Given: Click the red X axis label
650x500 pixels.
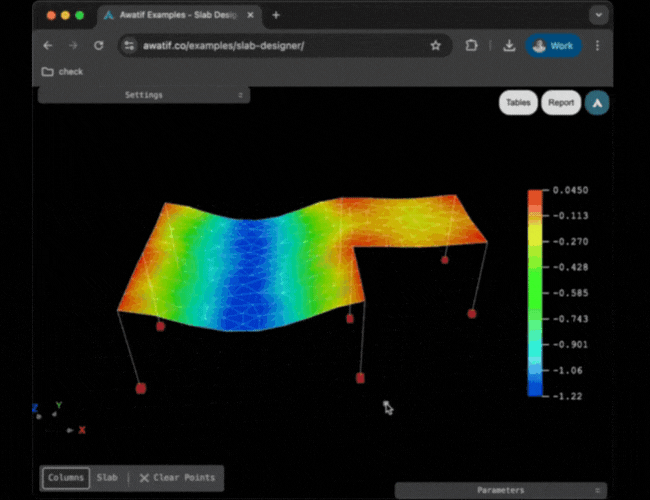Looking at the screenshot, I should [82, 430].
